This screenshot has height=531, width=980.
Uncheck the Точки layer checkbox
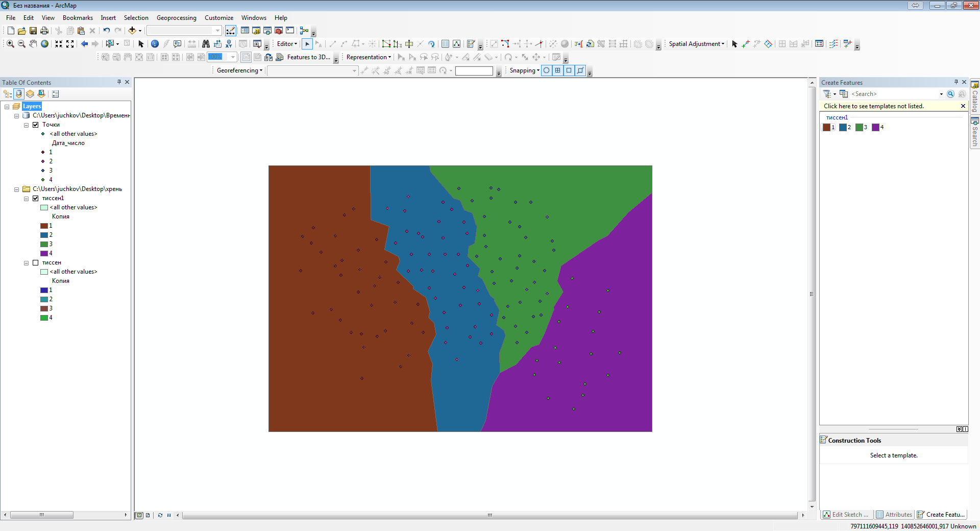pyautogui.click(x=36, y=125)
